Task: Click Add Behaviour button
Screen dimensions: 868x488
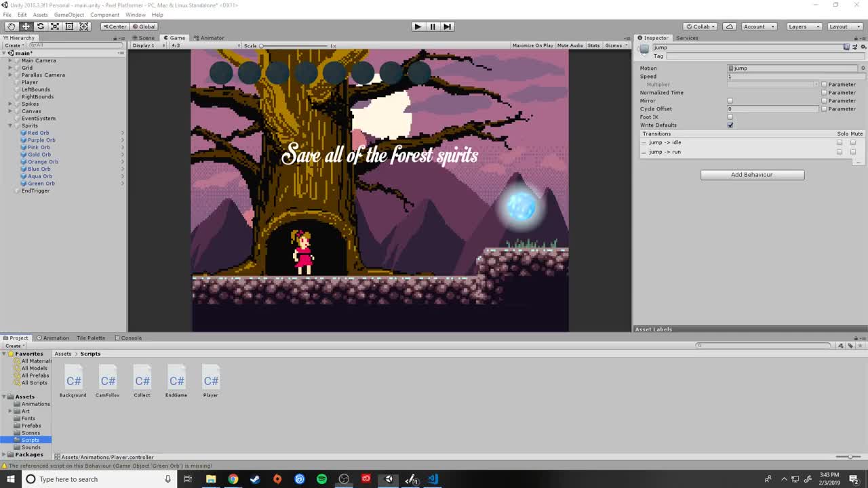Action: tap(752, 175)
